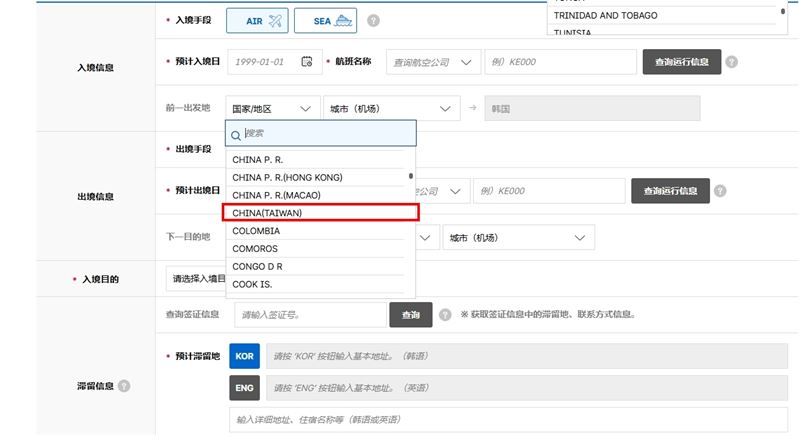This screenshot has width=800, height=436.
Task: Open next destination country dropdown arrow
Action: pyautogui.click(x=425, y=238)
